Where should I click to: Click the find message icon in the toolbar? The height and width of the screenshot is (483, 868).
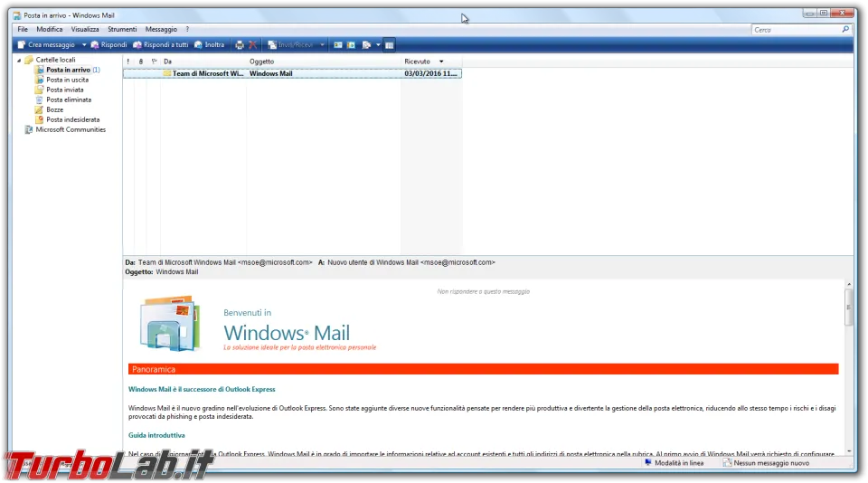[366, 45]
